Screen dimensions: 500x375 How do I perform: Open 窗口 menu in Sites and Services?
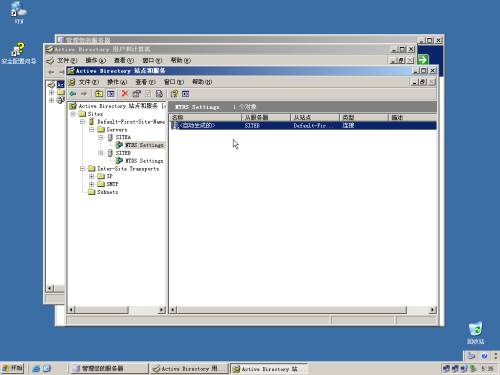click(173, 82)
